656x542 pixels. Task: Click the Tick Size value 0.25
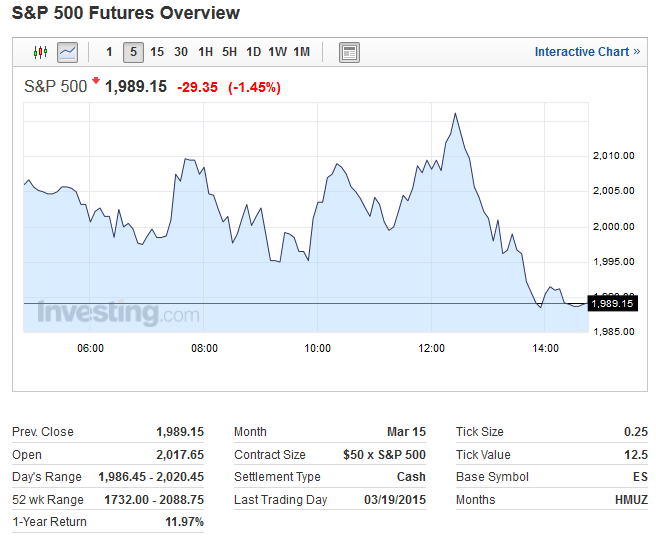pyautogui.click(x=636, y=432)
